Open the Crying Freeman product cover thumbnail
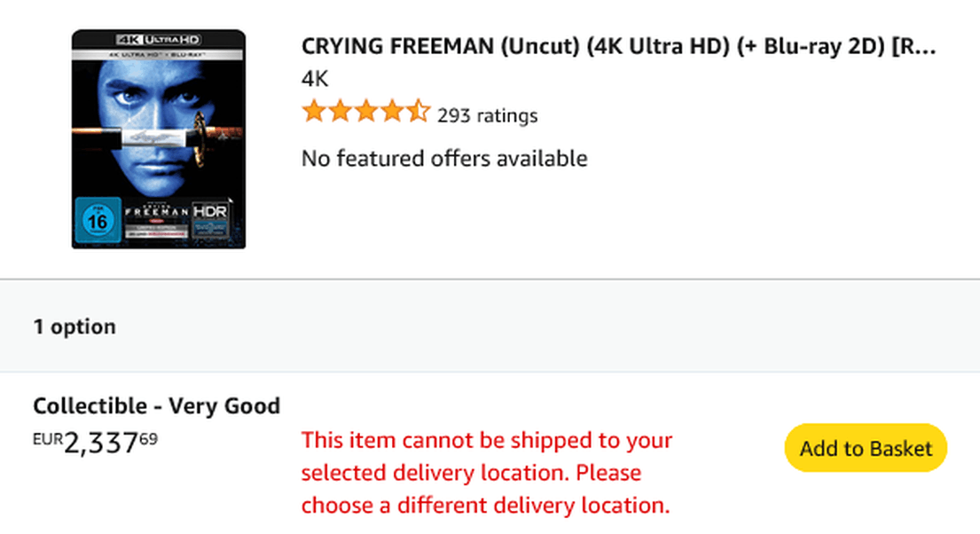 (159, 138)
